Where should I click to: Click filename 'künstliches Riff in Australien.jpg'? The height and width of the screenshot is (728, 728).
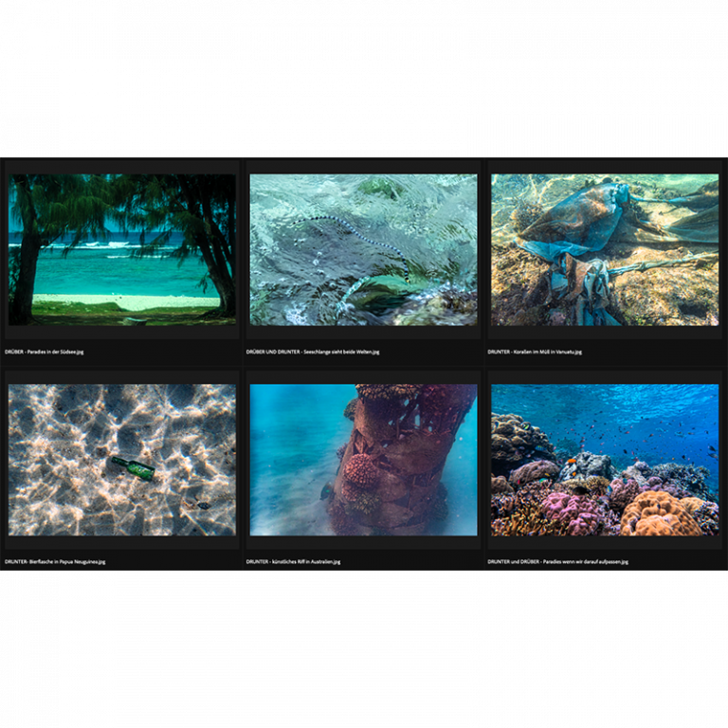pyautogui.click(x=306, y=562)
